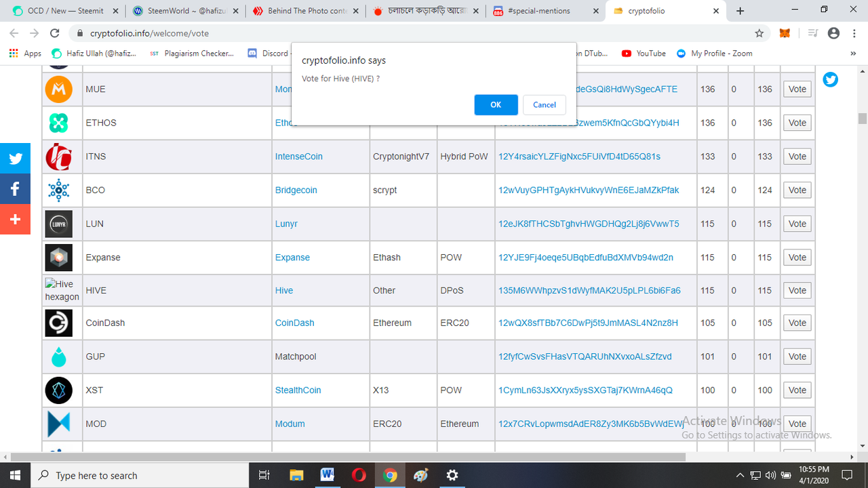Open the Modum link
The width and height of the screenshot is (868, 488).
click(290, 424)
